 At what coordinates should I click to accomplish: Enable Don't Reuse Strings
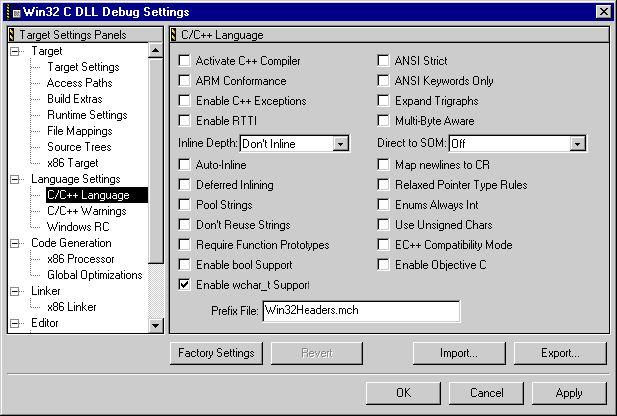(184, 225)
